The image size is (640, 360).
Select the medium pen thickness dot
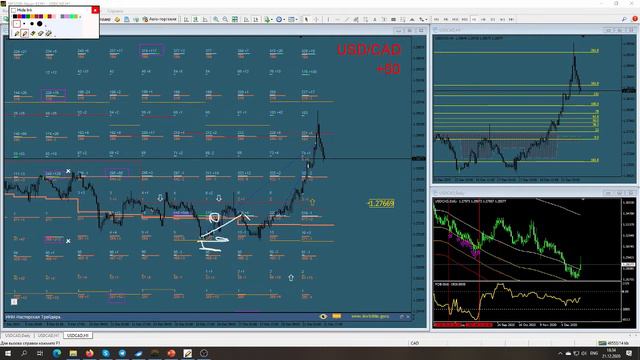click(x=32, y=24)
